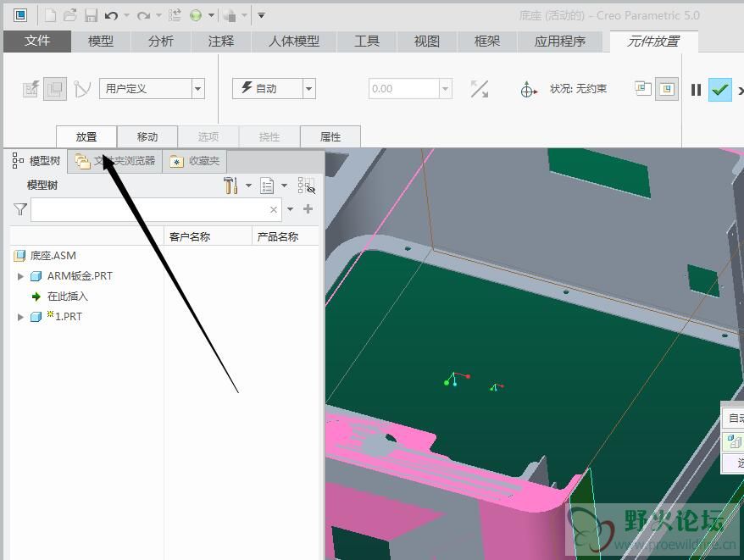Expand the 1.PRT tree node
Viewport: 744px width, 560px height.
point(20,317)
